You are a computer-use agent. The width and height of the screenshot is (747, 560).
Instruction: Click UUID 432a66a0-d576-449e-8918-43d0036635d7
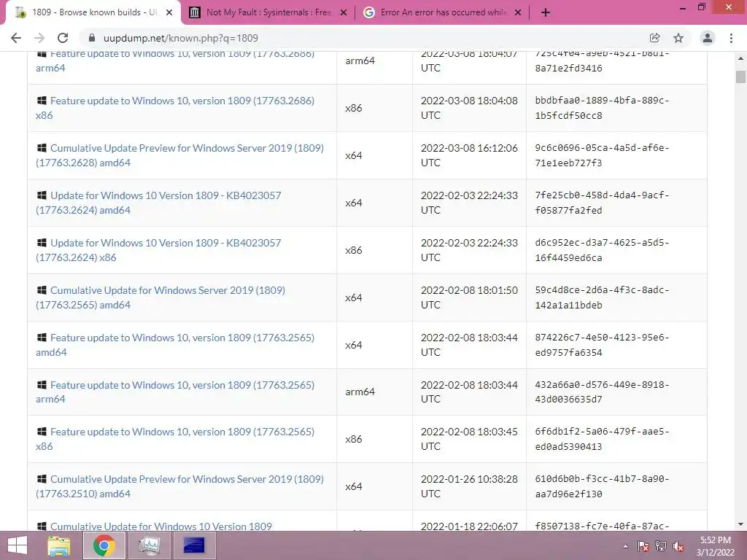click(x=602, y=392)
